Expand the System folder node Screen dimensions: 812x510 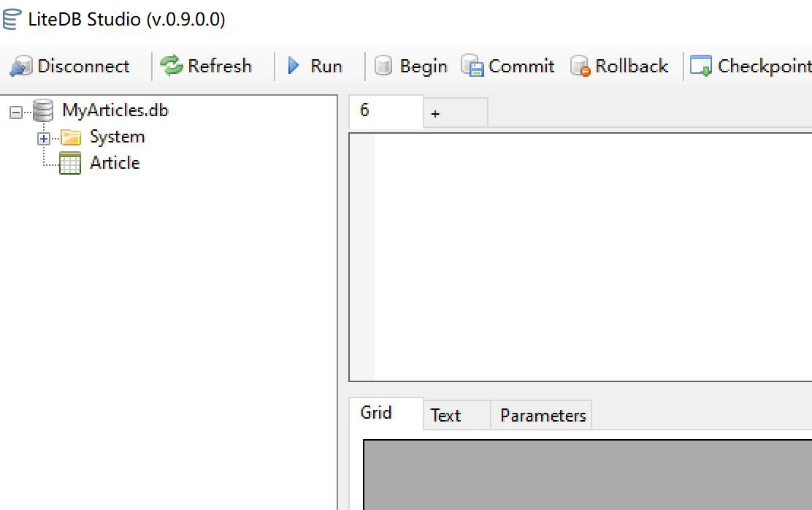click(44, 138)
